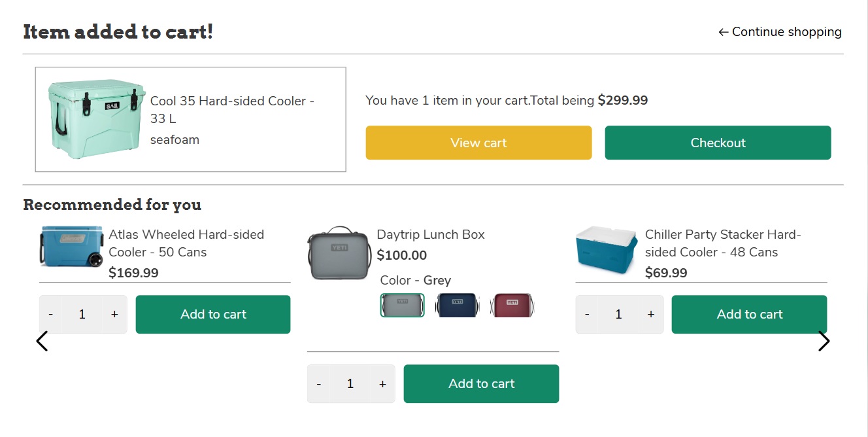Add the Daytrip Lunch Box to cart
Image resolution: width=868 pixels, height=437 pixels.
(x=481, y=383)
